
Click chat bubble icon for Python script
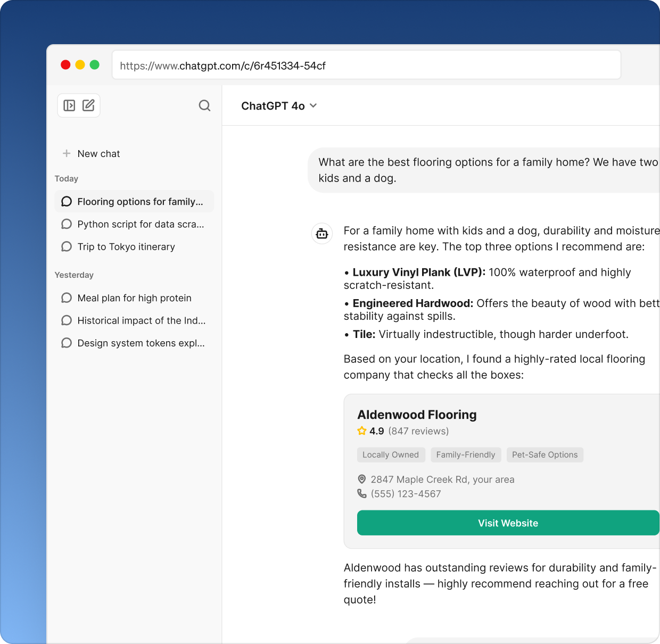point(67,224)
